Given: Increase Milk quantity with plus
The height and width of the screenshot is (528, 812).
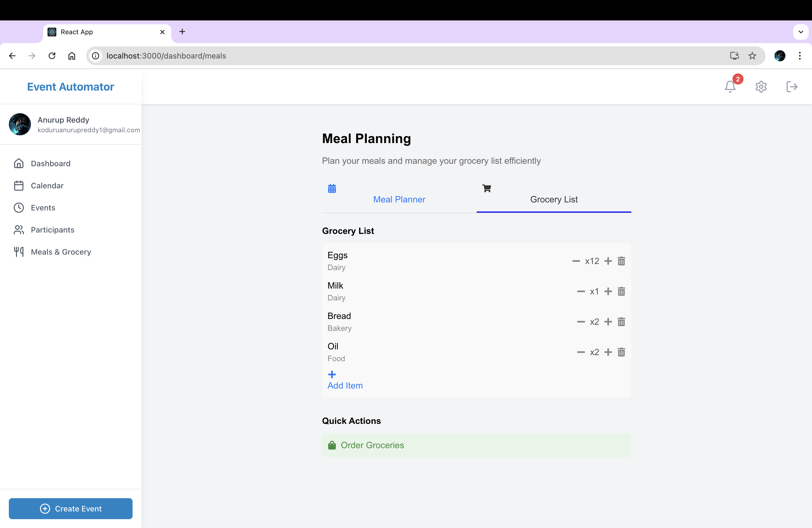Looking at the screenshot, I should coord(608,291).
